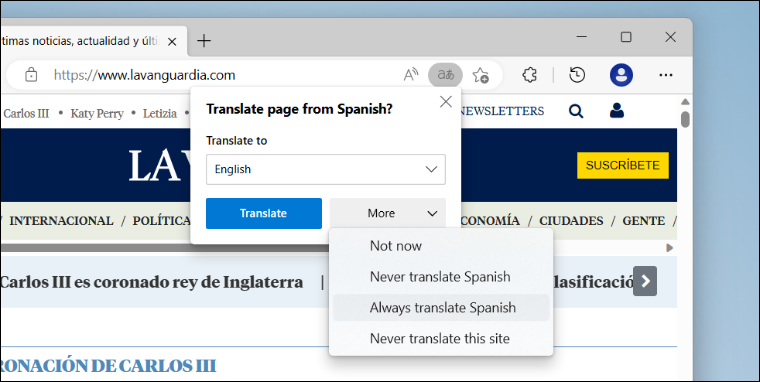Open the Katy Perry trending topic

97,113
